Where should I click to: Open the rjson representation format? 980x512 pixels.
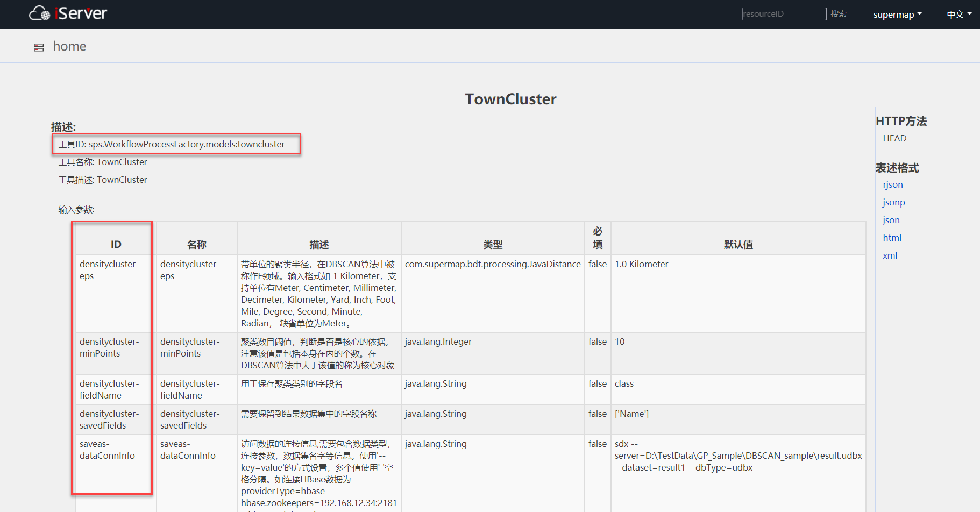coord(892,184)
